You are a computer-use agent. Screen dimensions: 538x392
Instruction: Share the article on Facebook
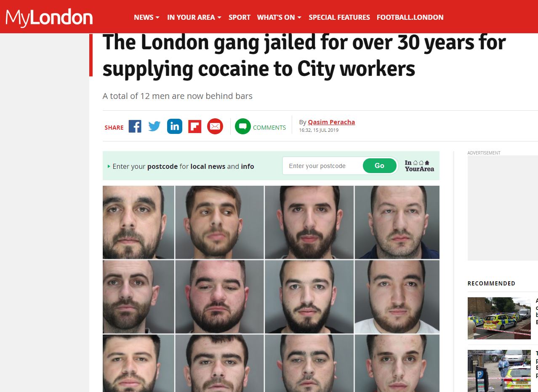point(135,126)
